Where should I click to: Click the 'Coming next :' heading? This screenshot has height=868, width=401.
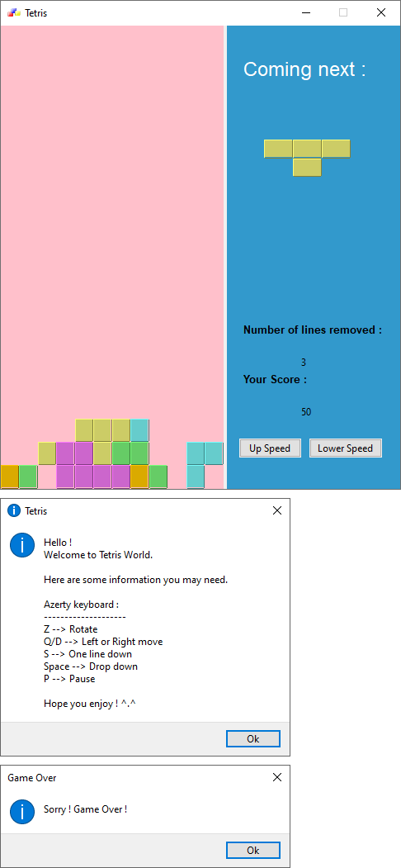point(304,69)
